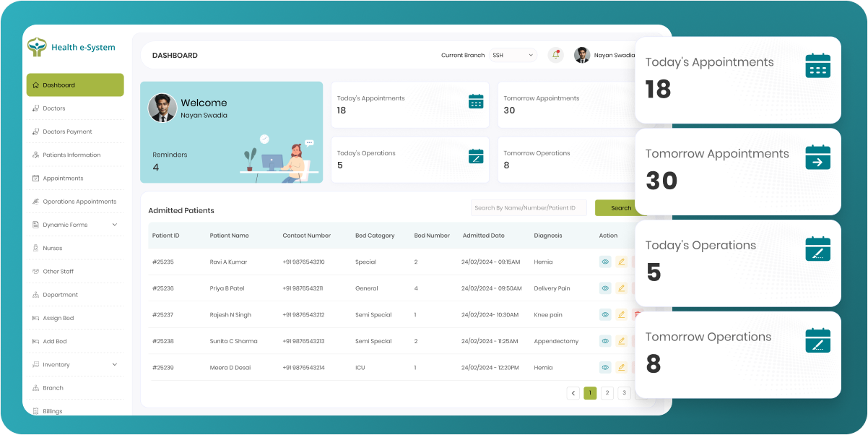Click the Tomorrow Appointments arrow calendar icon
The image size is (868, 435).
[817, 157]
